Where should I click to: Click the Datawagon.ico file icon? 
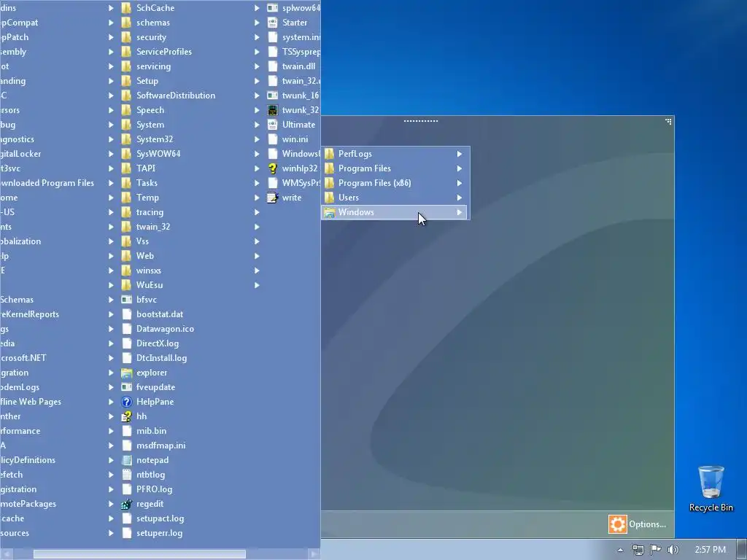[x=126, y=329]
